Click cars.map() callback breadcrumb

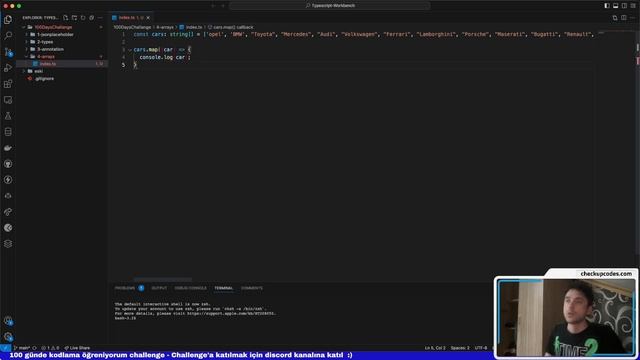[x=231, y=27]
